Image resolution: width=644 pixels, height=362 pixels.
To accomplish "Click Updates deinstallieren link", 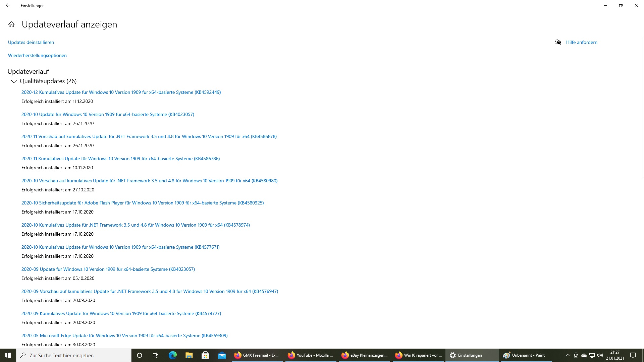I will click(31, 42).
